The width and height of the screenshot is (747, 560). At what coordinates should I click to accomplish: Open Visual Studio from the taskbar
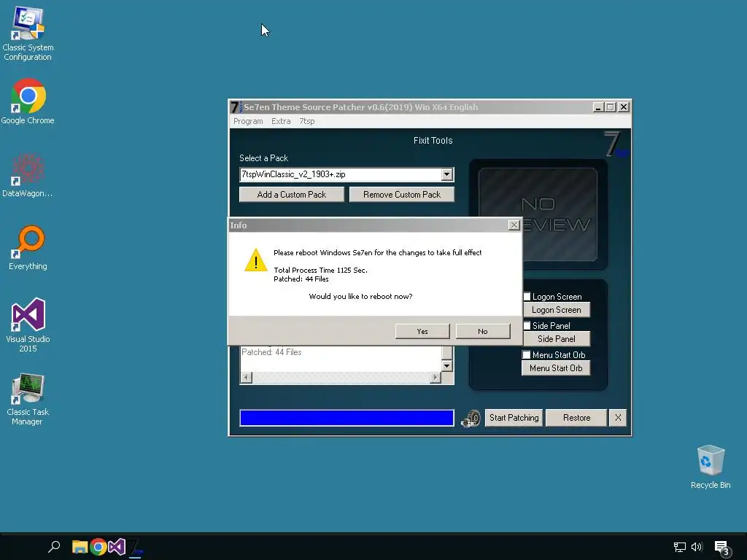click(116, 547)
